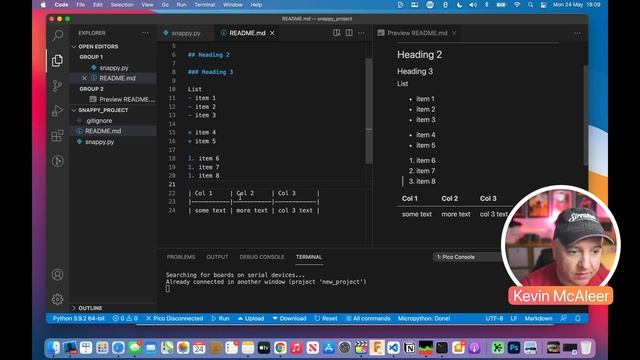Screen dimensions: 640x360
Task: Close README.md in Open Editors list
Action: 84,78
